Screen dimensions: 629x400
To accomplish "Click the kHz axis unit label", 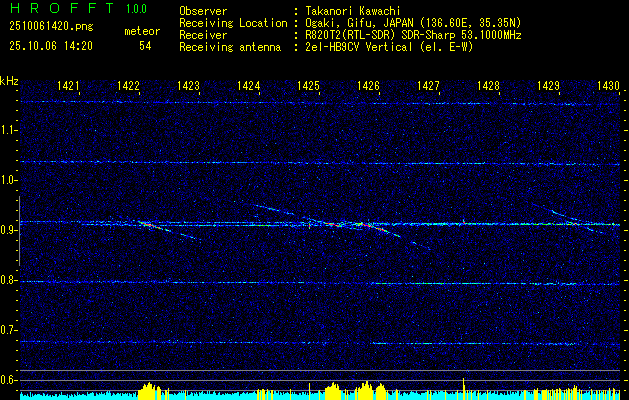I will tap(10, 80).
